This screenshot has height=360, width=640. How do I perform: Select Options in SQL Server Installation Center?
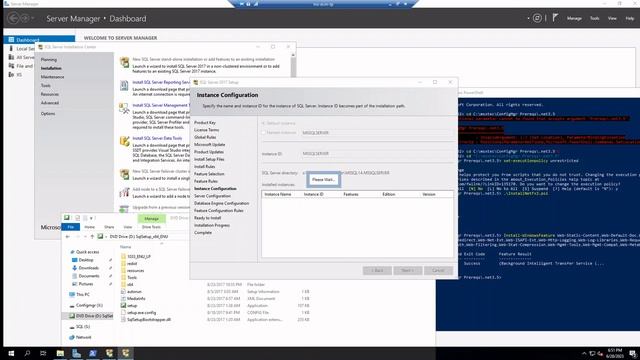click(48, 113)
